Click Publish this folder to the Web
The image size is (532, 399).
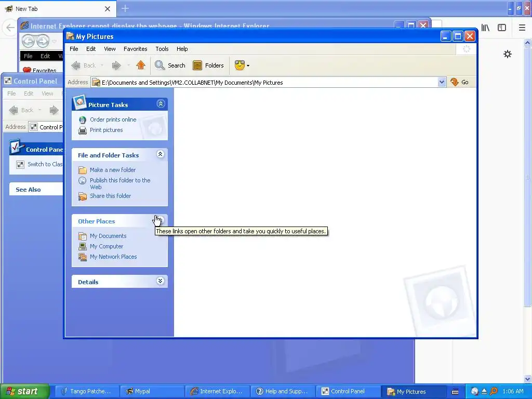click(120, 183)
